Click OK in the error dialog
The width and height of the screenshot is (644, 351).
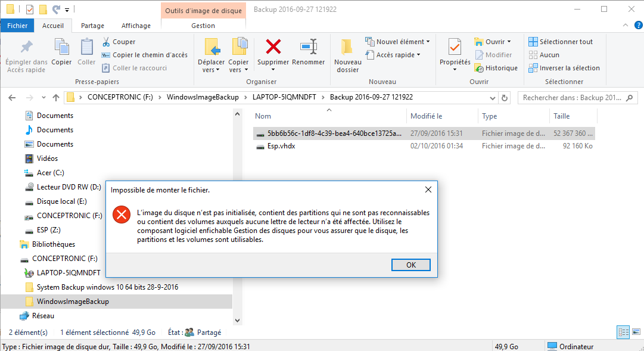point(410,265)
